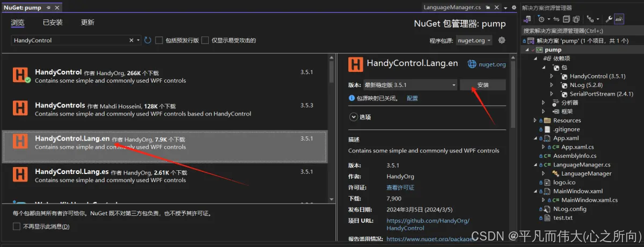Expand the Resources folder arrow
Image resolution: width=644 pixels, height=247 pixels.
(535, 120)
